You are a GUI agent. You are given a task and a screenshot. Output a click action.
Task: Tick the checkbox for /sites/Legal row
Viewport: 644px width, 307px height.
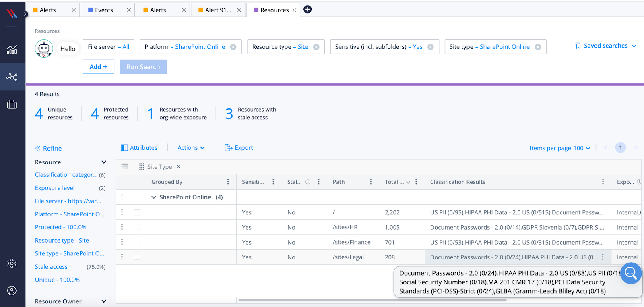tap(137, 257)
